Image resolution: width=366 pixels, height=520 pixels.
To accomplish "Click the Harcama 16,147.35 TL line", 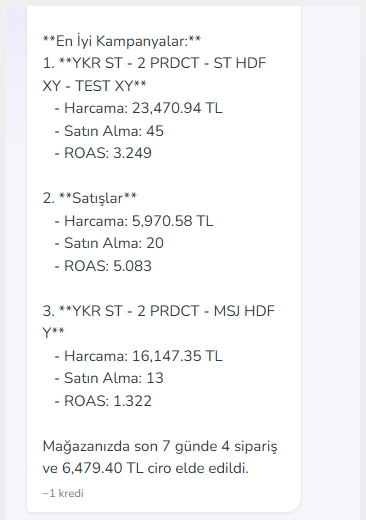I will point(138,356).
